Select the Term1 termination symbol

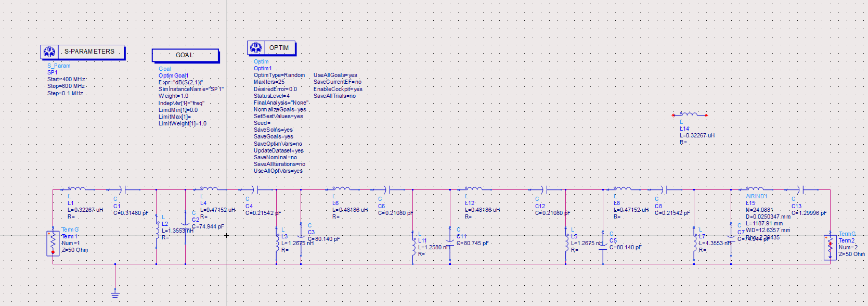53,244
